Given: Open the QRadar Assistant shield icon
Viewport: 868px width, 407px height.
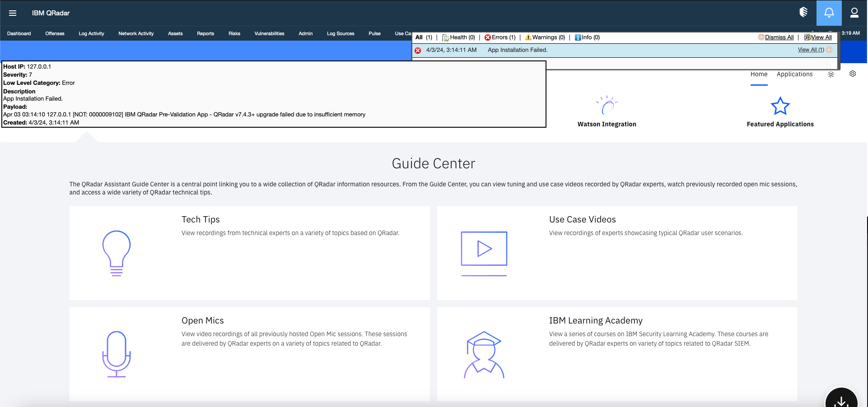Looking at the screenshot, I should [804, 13].
